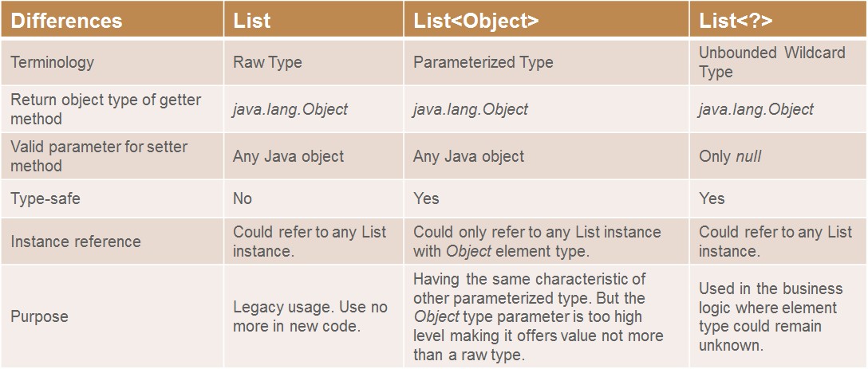Click the "List<Object>" column header
This screenshot has width=868, height=369.
click(475, 21)
